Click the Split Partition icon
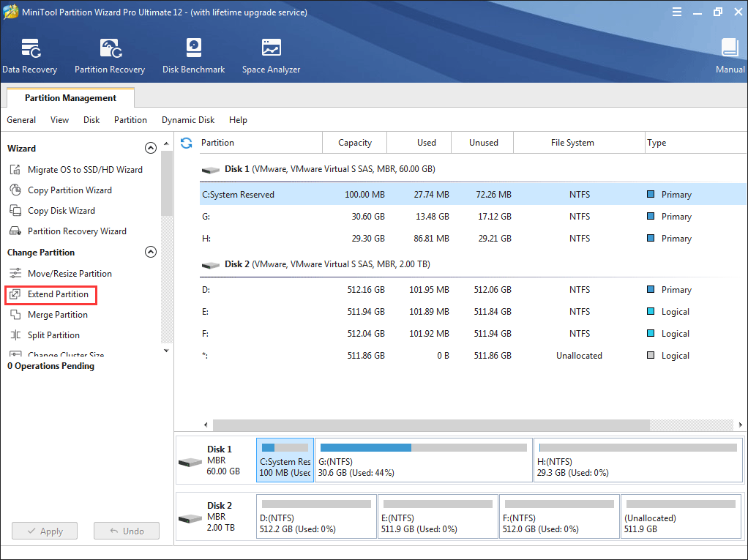This screenshot has width=748, height=560. tap(15, 335)
